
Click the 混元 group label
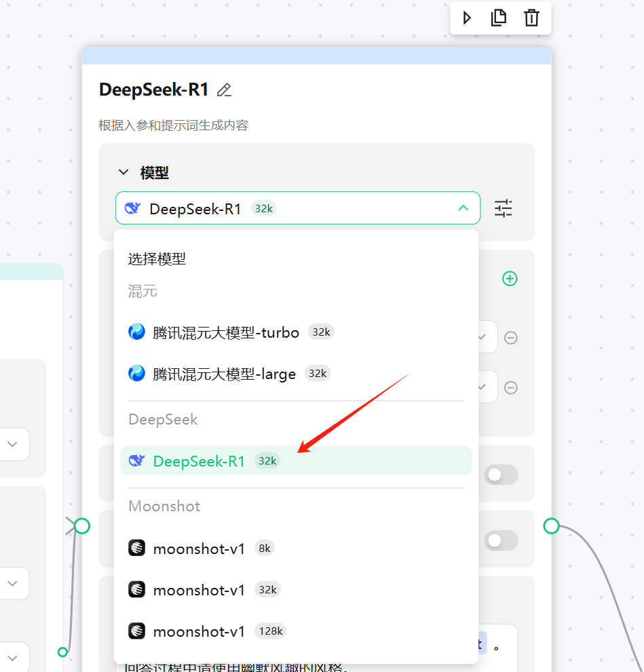click(x=143, y=292)
